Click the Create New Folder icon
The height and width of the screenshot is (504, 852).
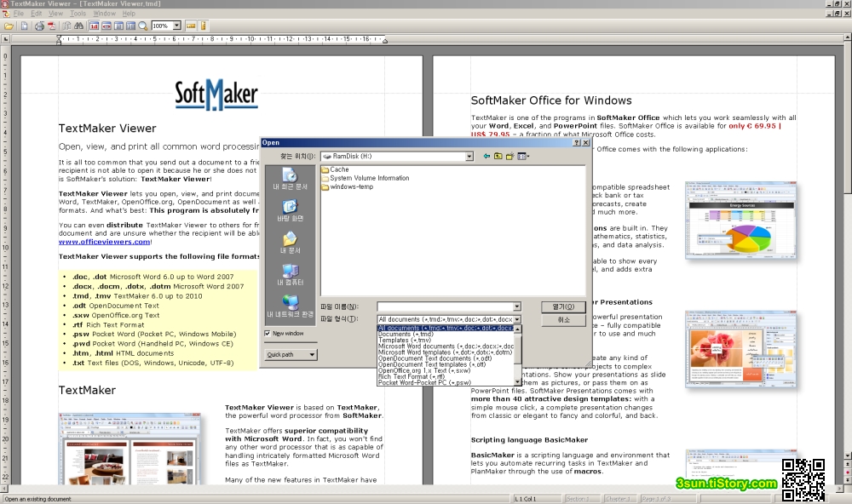point(509,157)
